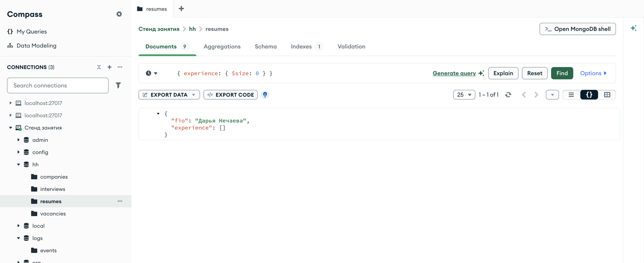Image resolution: width=644 pixels, height=263 pixels.
Task: Click the Find button
Action: point(562,73)
